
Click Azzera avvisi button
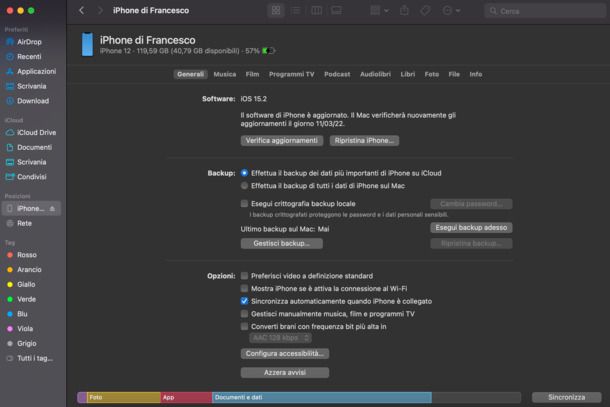[285, 373]
